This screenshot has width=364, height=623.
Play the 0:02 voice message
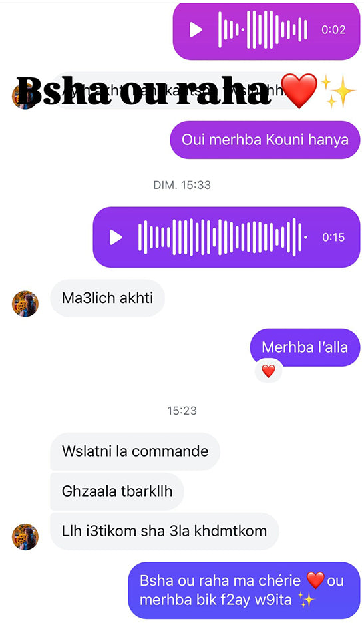pyautogui.click(x=196, y=30)
